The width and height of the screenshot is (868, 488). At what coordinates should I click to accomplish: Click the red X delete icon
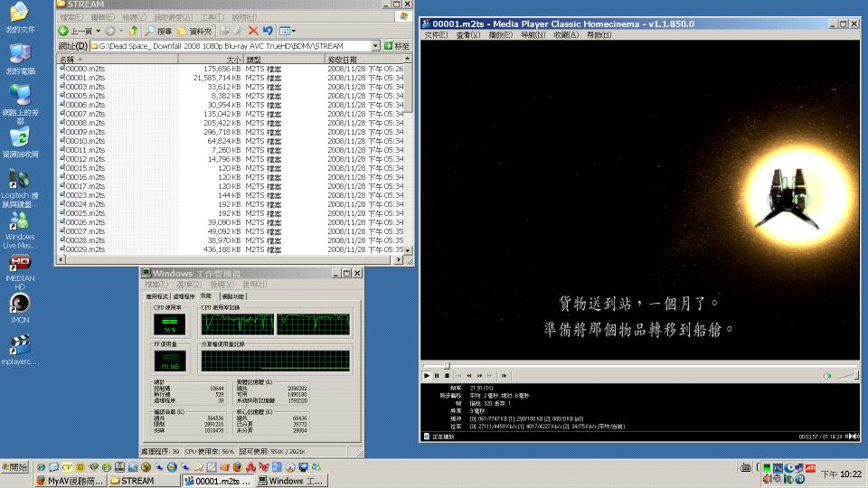tap(253, 31)
